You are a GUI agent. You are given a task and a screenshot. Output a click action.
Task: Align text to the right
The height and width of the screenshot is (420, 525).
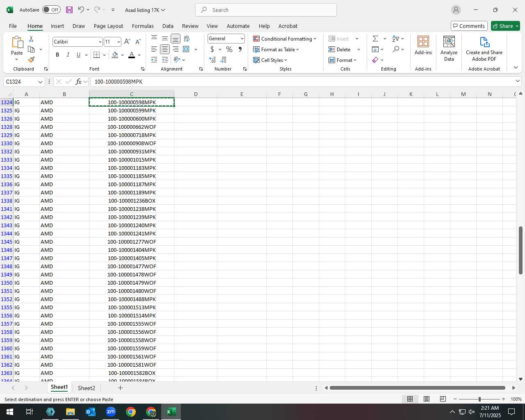(x=176, y=49)
